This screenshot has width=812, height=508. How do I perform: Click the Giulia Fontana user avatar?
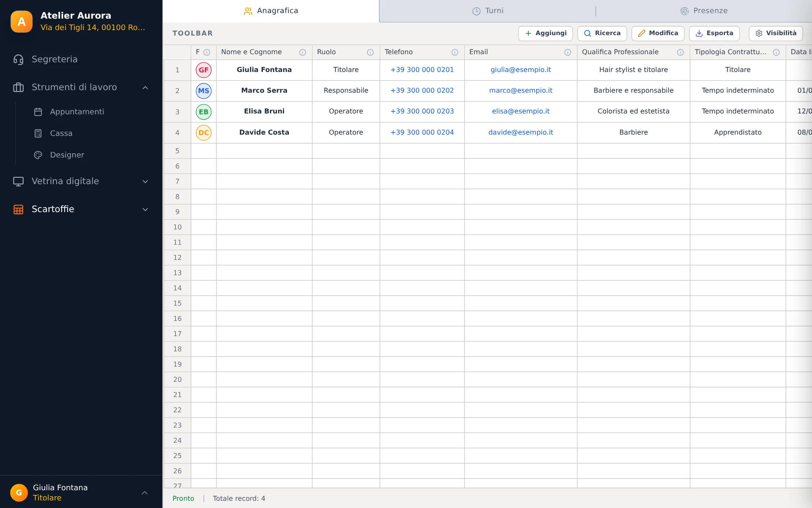(19, 493)
